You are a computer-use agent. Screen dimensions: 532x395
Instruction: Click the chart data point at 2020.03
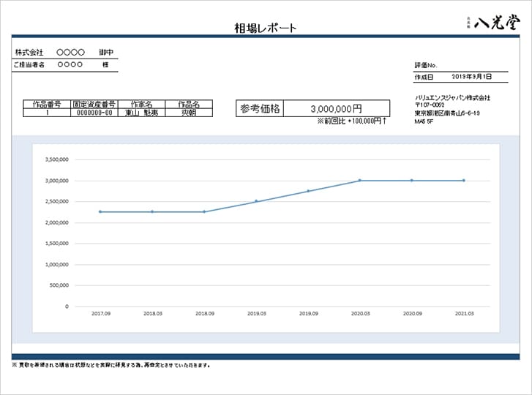click(x=360, y=180)
